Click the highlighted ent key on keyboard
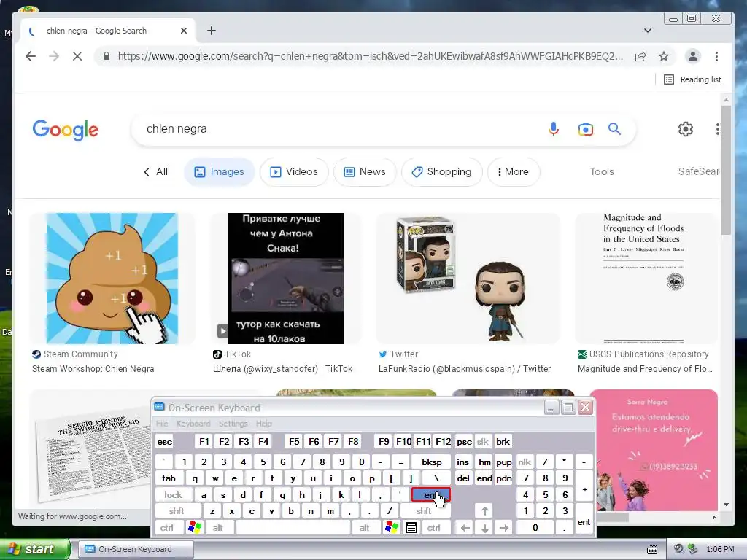Screen dimensions: 747x560 click(x=430, y=495)
